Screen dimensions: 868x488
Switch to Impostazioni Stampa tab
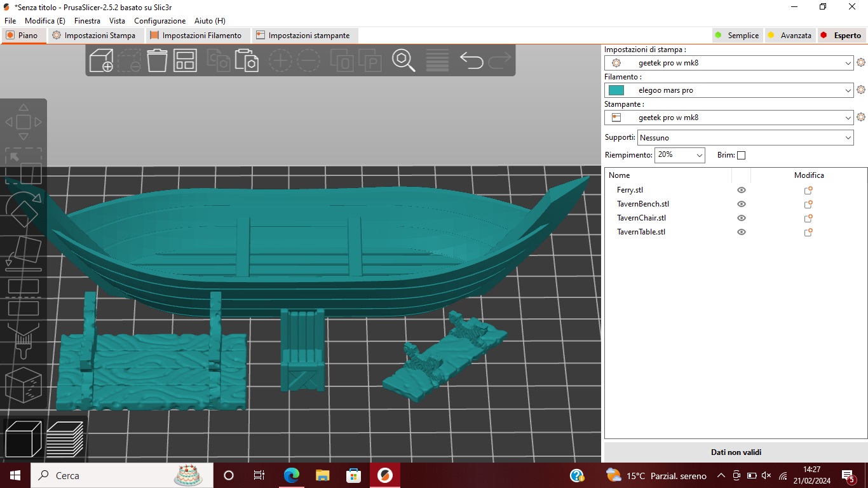pyautogui.click(x=95, y=36)
